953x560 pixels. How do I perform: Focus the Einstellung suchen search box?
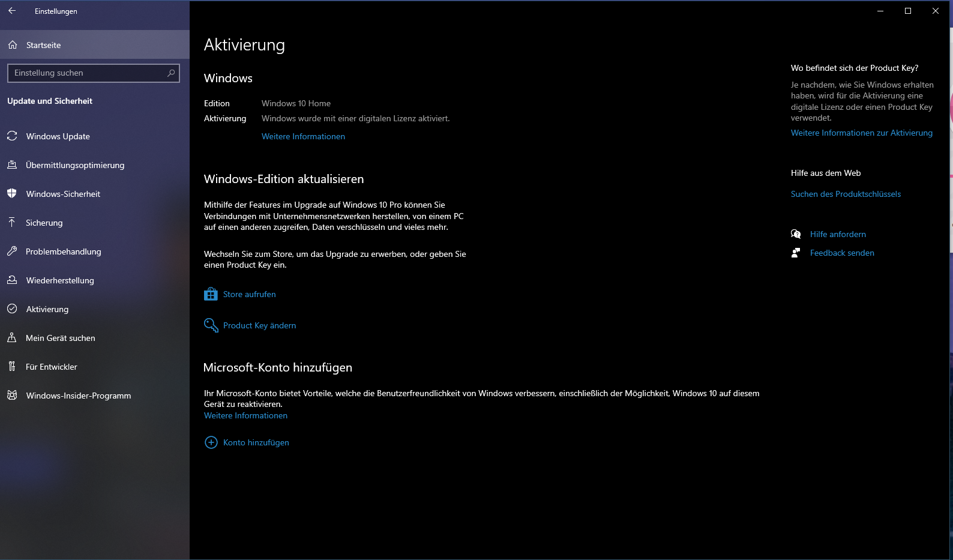(94, 73)
